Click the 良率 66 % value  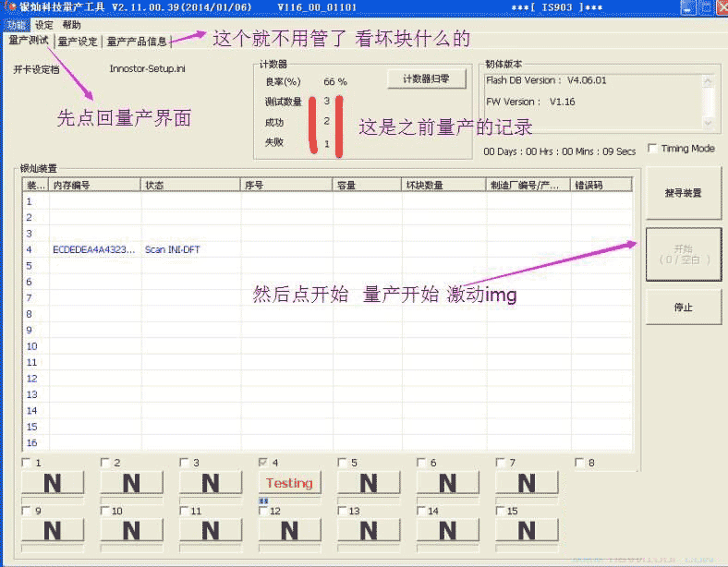(335, 81)
